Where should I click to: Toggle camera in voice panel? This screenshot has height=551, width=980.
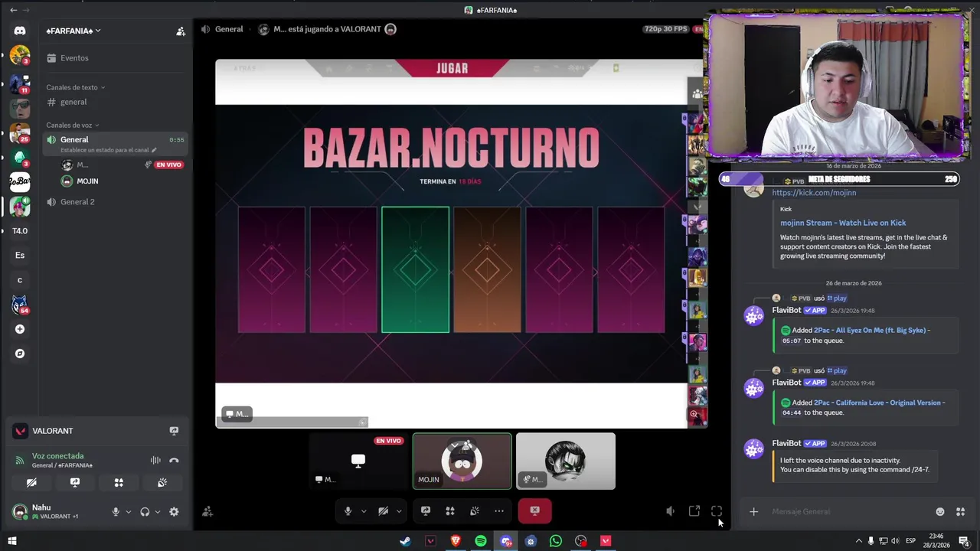click(31, 483)
